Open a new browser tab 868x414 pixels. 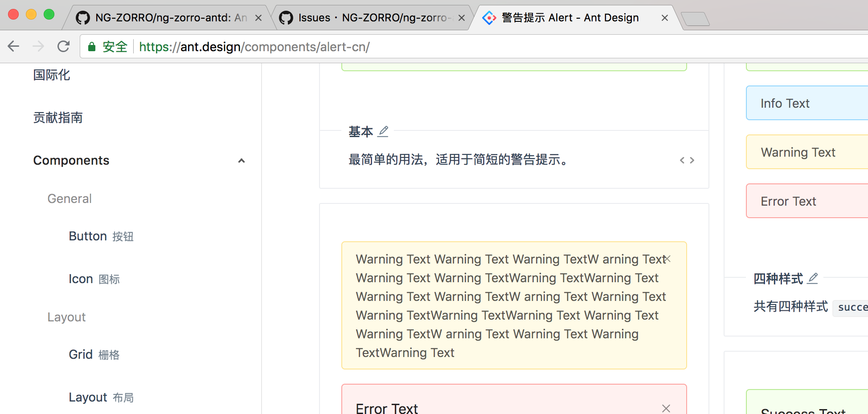click(x=695, y=19)
